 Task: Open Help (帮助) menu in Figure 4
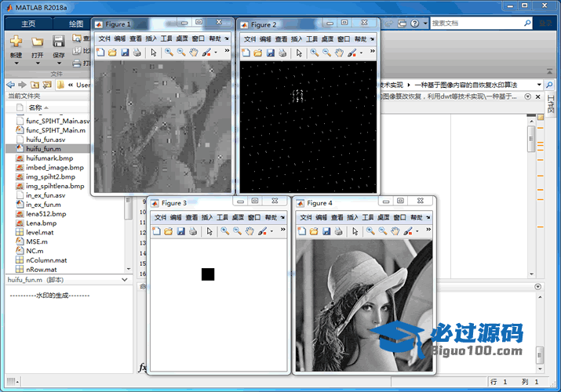click(417, 217)
